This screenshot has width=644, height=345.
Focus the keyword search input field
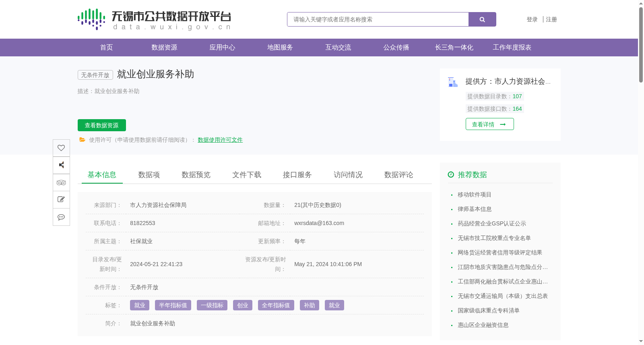(378, 19)
